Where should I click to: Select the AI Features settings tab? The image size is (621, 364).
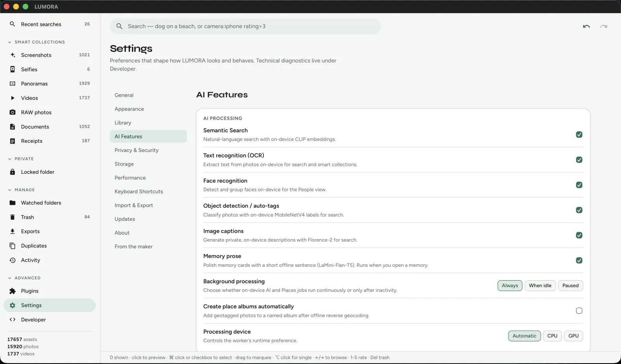coord(148,137)
